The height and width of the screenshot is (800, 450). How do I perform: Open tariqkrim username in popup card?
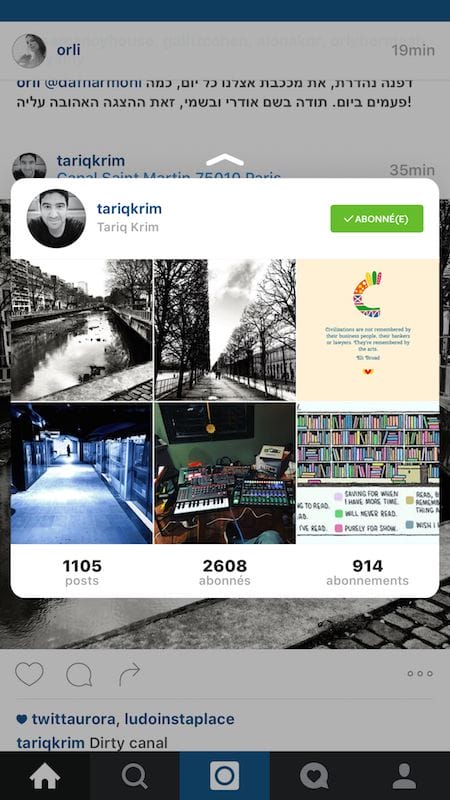[x=129, y=208]
